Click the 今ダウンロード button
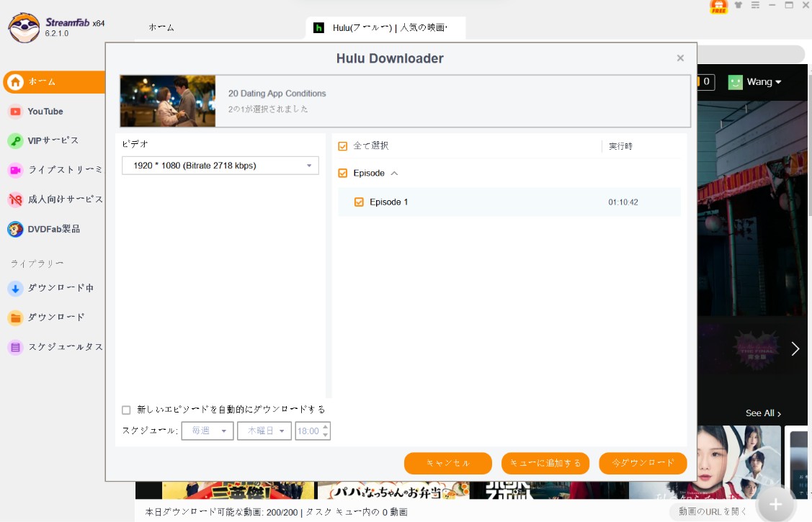 click(643, 463)
